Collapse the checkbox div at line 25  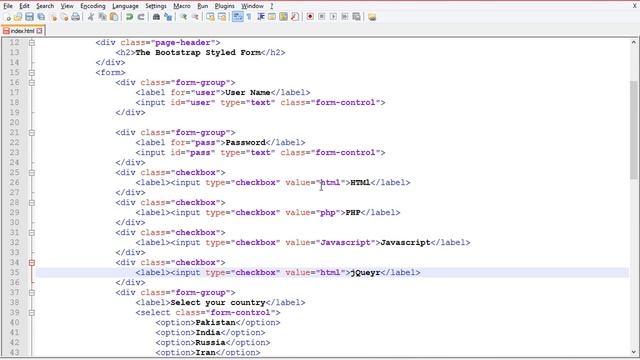coord(32,173)
